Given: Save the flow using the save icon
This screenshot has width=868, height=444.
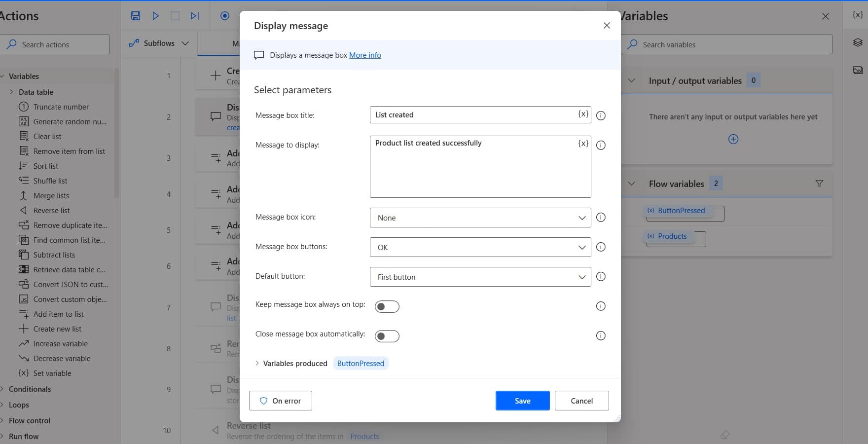Looking at the screenshot, I should pyautogui.click(x=136, y=15).
